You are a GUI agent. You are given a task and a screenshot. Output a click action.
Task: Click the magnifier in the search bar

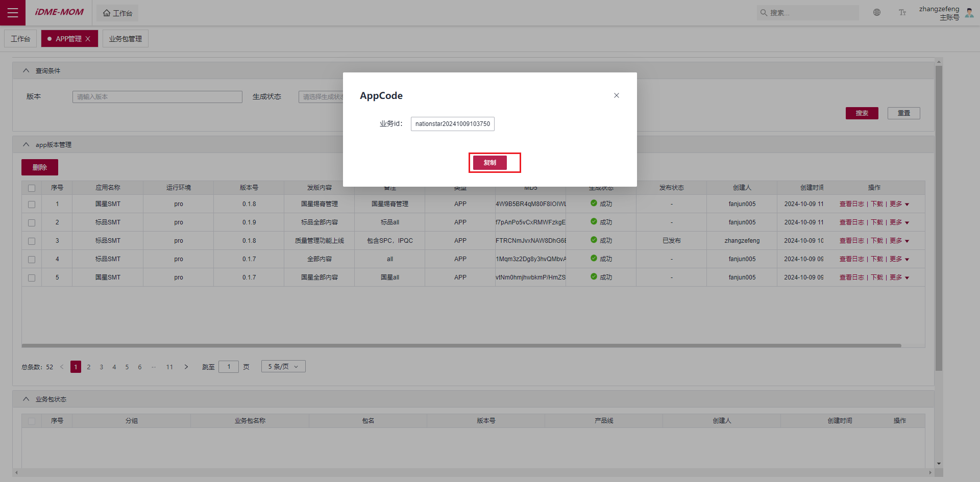coord(763,13)
